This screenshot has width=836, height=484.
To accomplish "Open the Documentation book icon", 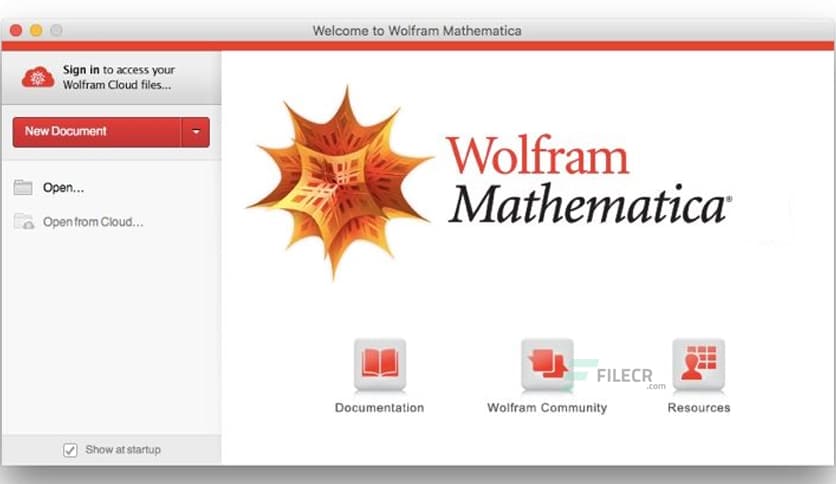I will click(x=380, y=365).
